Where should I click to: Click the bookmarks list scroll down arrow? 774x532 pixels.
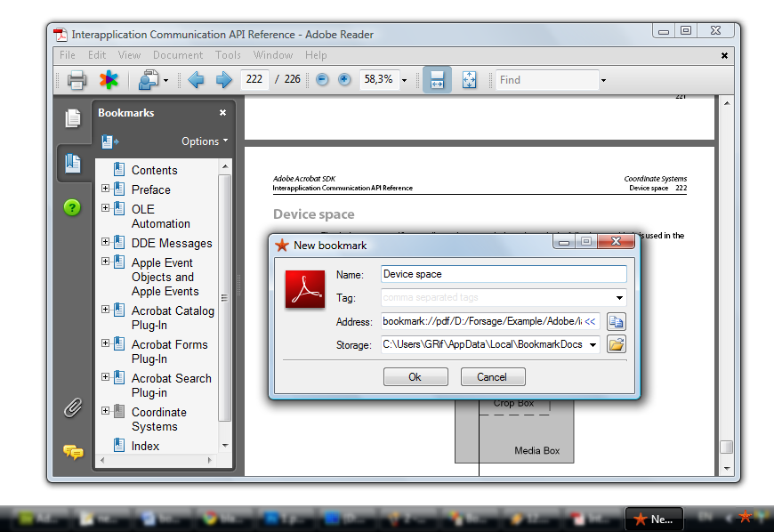coord(225,445)
